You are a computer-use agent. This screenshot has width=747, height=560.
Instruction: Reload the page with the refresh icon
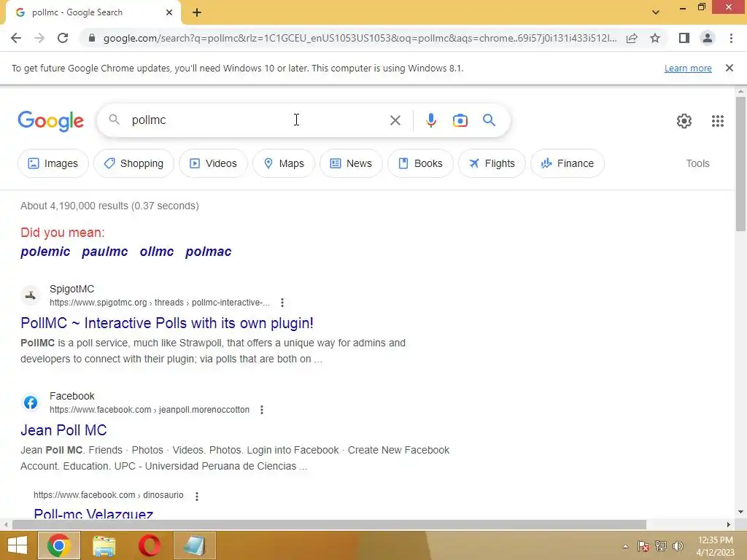click(x=63, y=38)
